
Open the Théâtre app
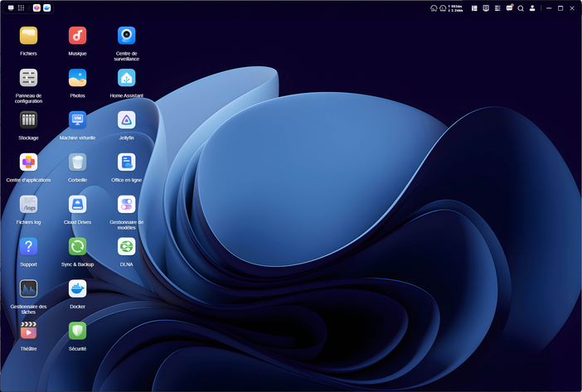28,331
